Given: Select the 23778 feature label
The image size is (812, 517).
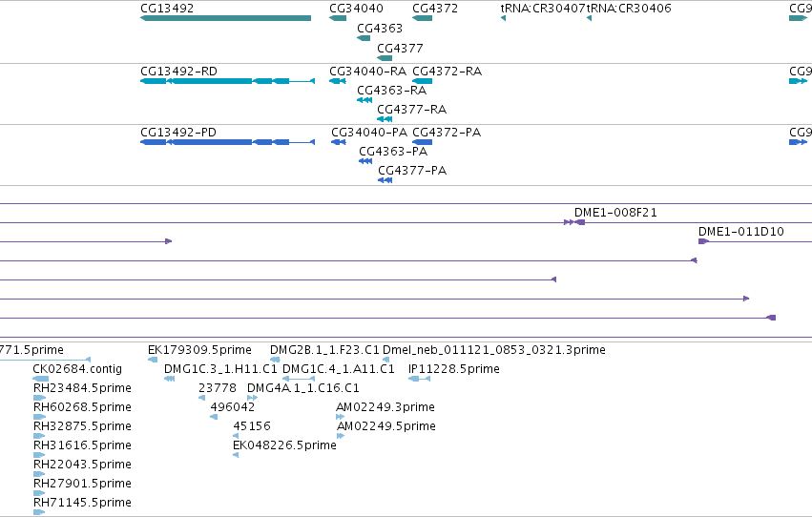Looking at the screenshot, I should click(x=218, y=388).
